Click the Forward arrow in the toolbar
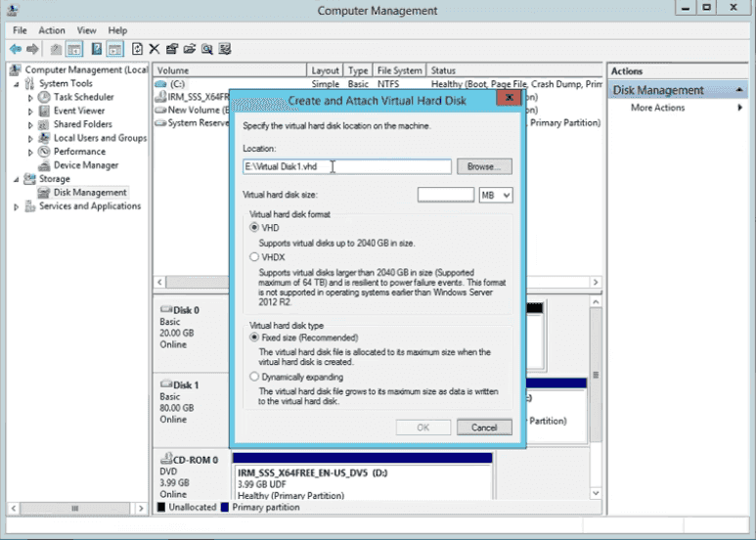Screen dimensions: 756x540 pos(32,49)
